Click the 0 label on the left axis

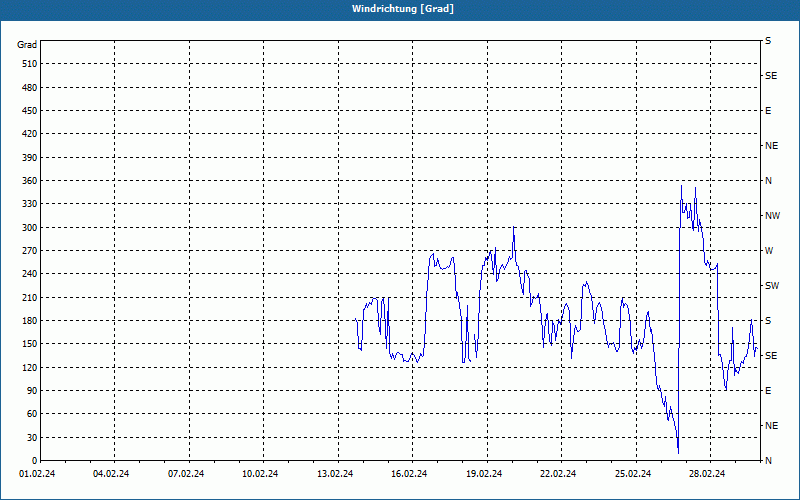coord(34,461)
